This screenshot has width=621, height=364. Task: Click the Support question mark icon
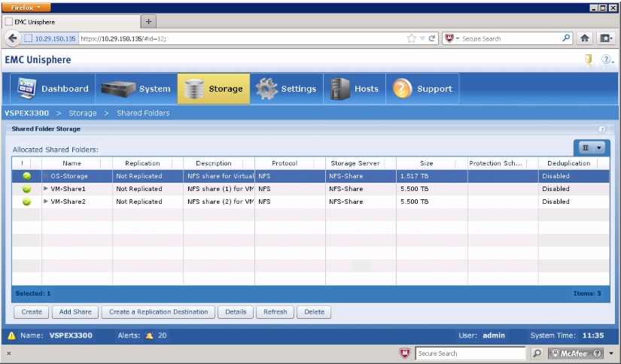tap(402, 89)
